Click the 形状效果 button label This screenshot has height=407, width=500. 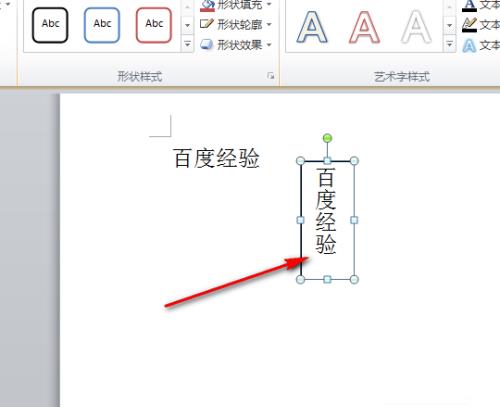coord(240,45)
